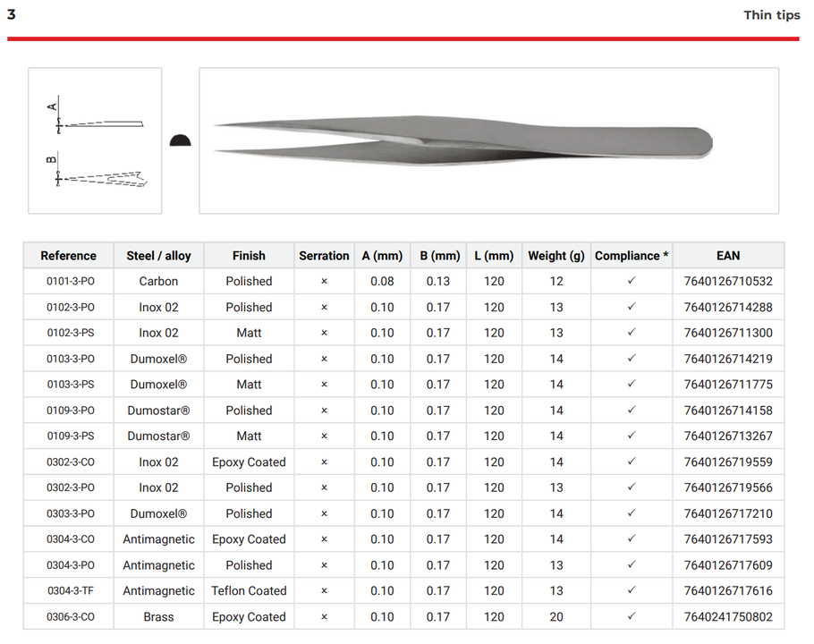Viewport: 814px width, 644px height.
Task: Click the compliance checkmark for 0101-3-PO
Action: (x=632, y=280)
